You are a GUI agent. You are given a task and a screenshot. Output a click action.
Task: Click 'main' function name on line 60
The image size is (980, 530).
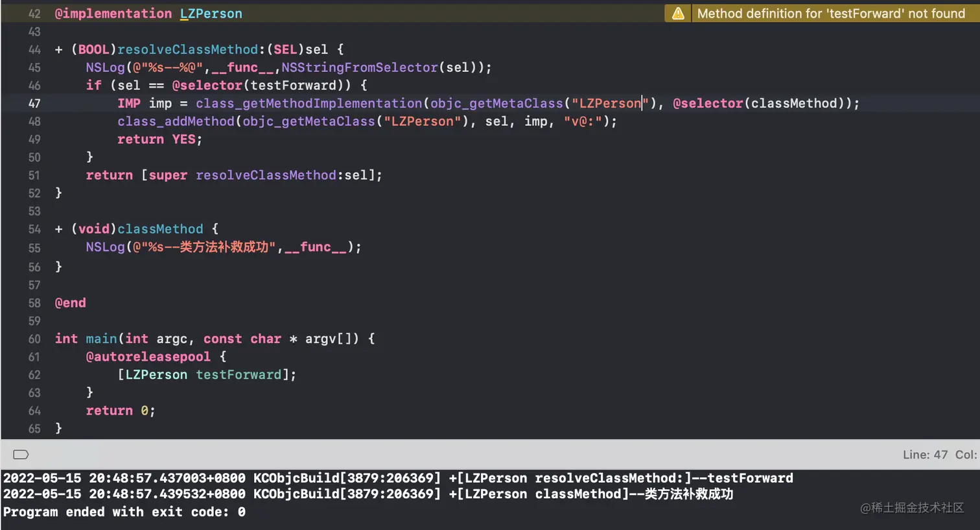tap(101, 339)
